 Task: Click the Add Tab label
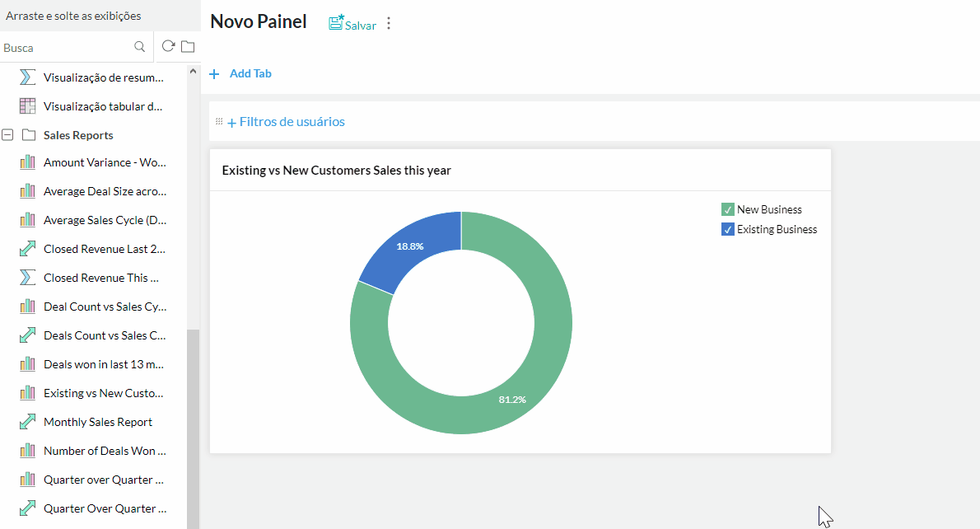(x=250, y=74)
